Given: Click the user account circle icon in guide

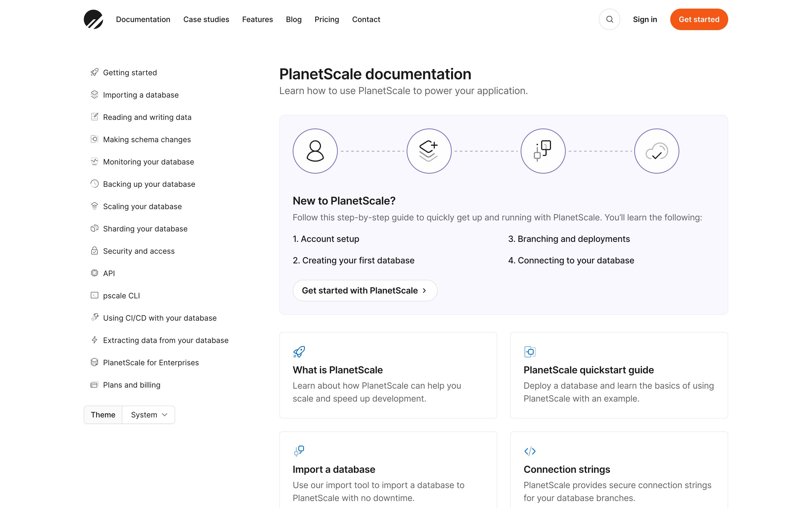Looking at the screenshot, I should pos(315,151).
